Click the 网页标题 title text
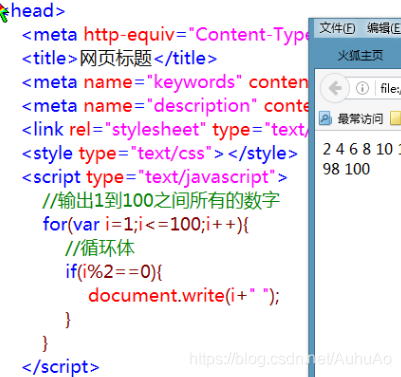The height and width of the screenshot is (377, 401). 116,58
